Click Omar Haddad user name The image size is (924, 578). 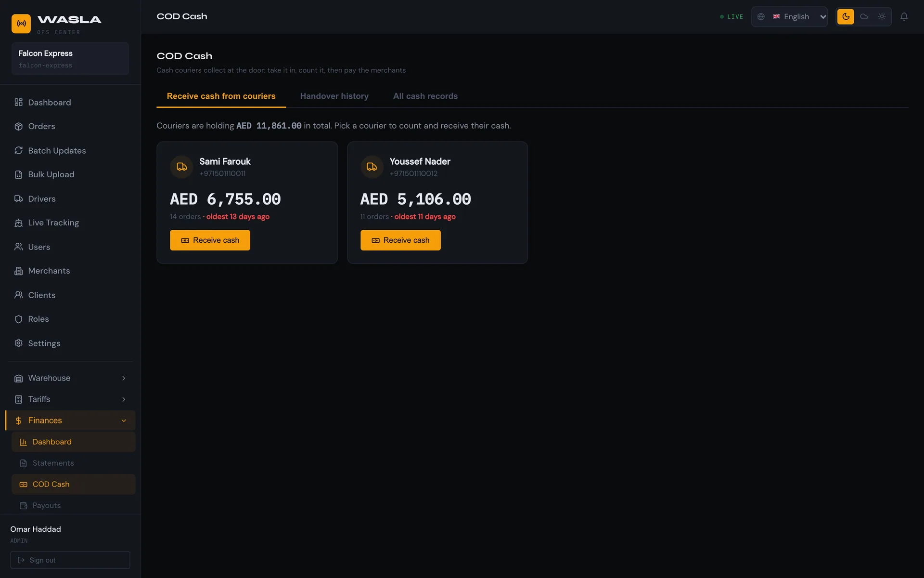[36, 529]
